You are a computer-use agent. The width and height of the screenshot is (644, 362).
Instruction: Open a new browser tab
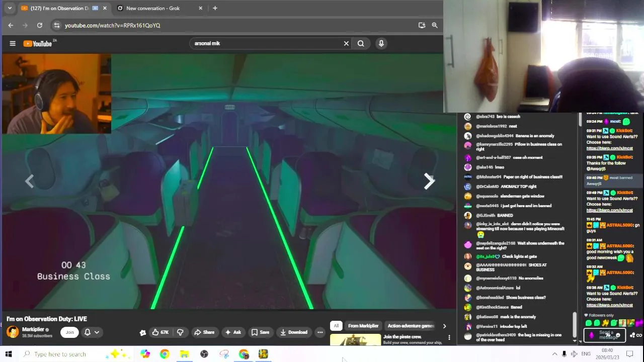(215, 8)
